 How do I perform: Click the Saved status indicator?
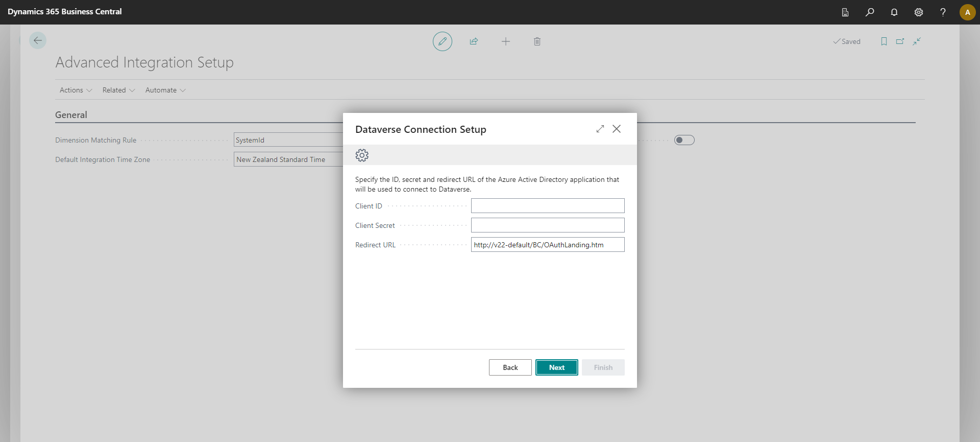(847, 41)
